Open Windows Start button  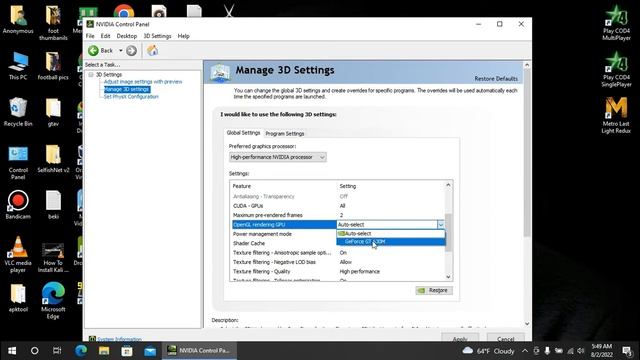click(12, 351)
